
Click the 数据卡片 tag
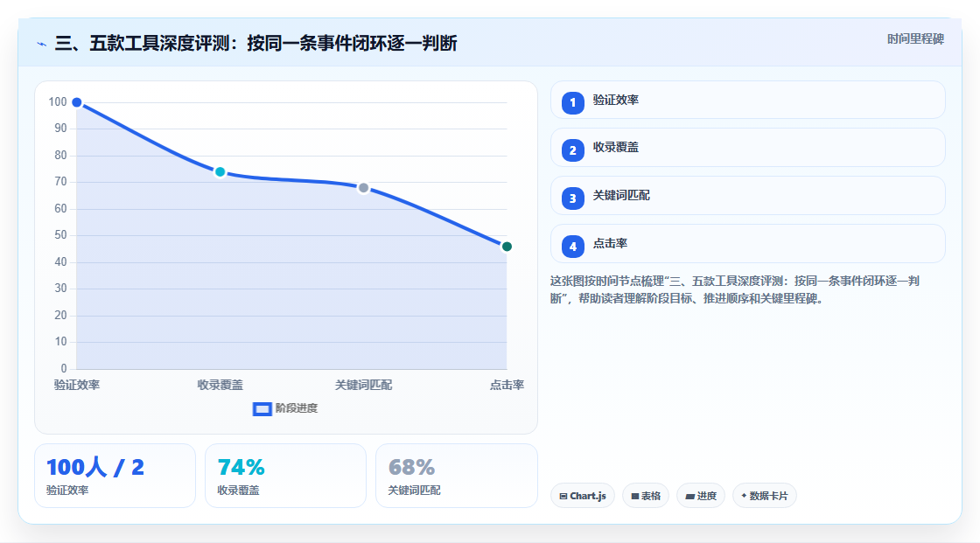pyautogui.click(x=765, y=496)
